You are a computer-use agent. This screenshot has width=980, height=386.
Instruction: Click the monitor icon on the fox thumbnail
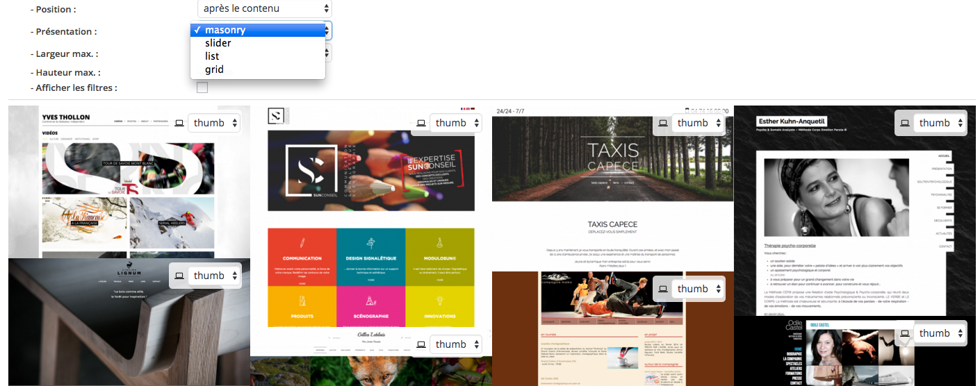pos(420,345)
